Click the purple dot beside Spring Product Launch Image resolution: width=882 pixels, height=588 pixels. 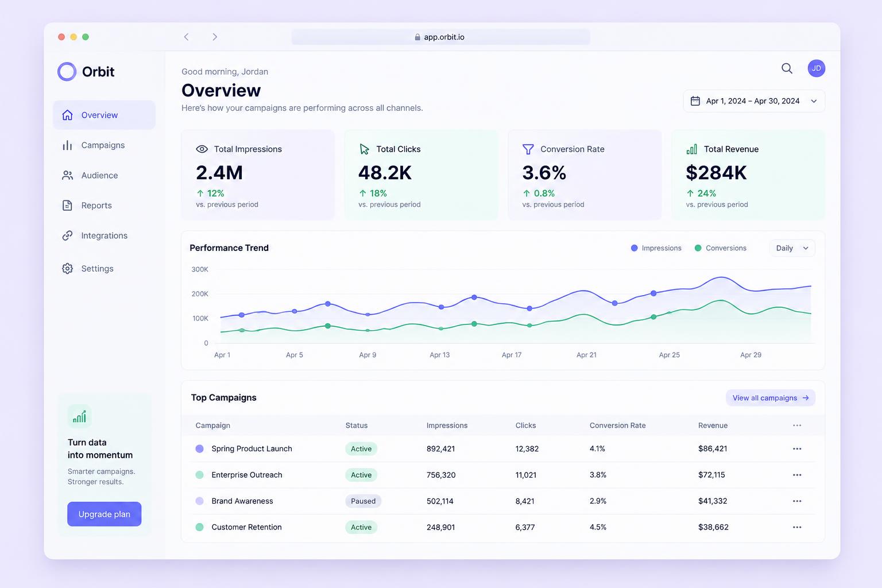coord(199,449)
